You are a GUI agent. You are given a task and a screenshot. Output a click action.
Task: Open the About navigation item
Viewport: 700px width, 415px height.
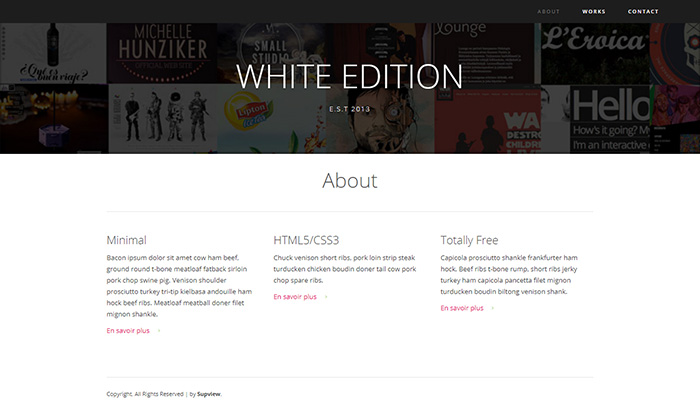point(548,12)
